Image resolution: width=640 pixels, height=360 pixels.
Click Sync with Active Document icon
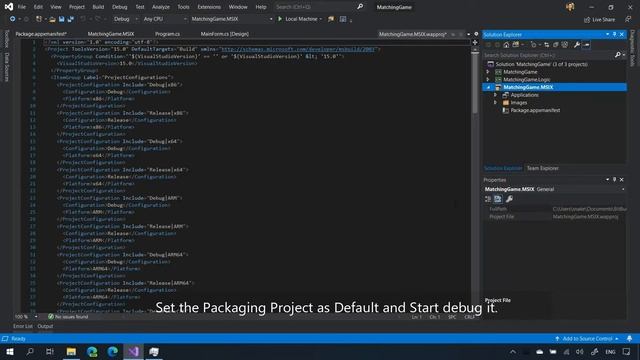(547, 45)
